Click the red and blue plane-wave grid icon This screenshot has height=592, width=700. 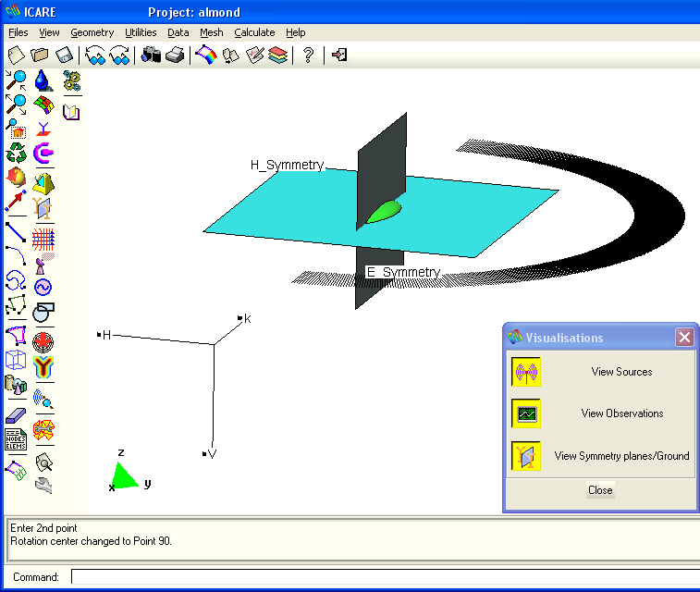[x=43, y=240]
